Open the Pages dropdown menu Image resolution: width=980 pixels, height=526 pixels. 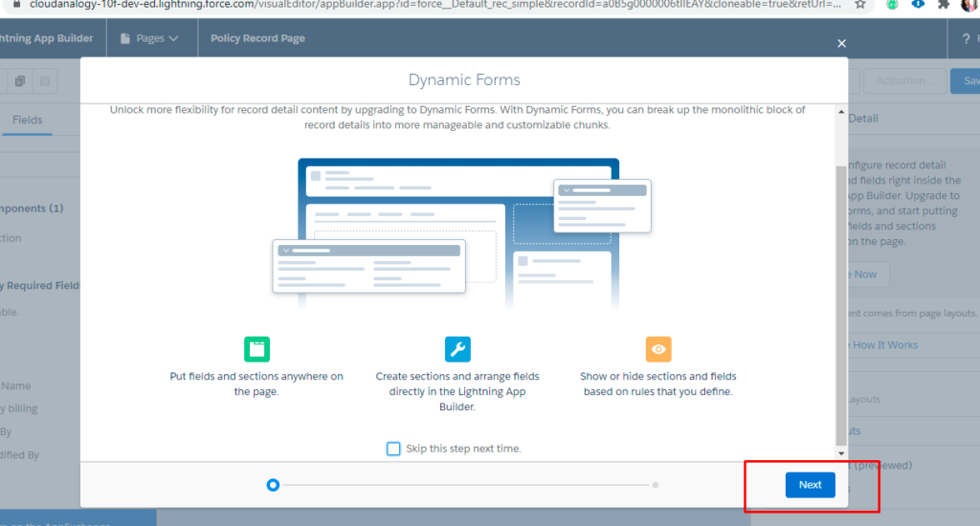click(x=148, y=38)
